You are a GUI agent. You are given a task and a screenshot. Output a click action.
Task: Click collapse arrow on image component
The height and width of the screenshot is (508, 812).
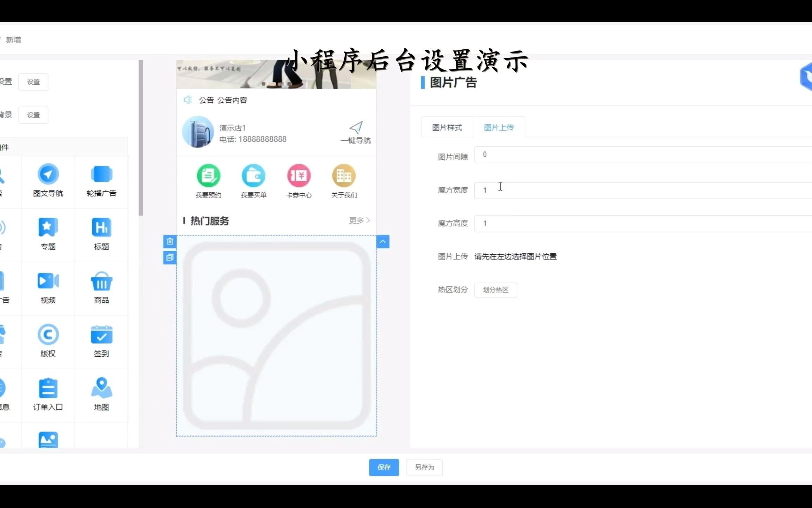click(383, 241)
